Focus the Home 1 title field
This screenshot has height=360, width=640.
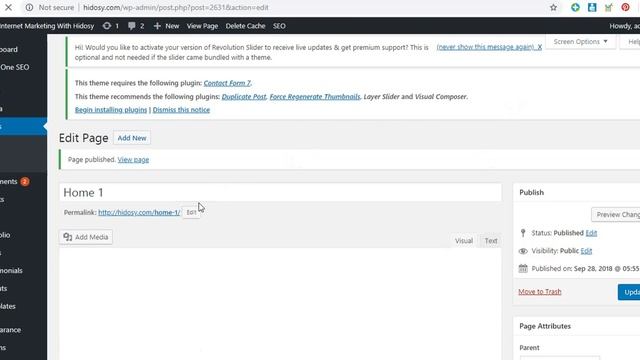(x=280, y=192)
